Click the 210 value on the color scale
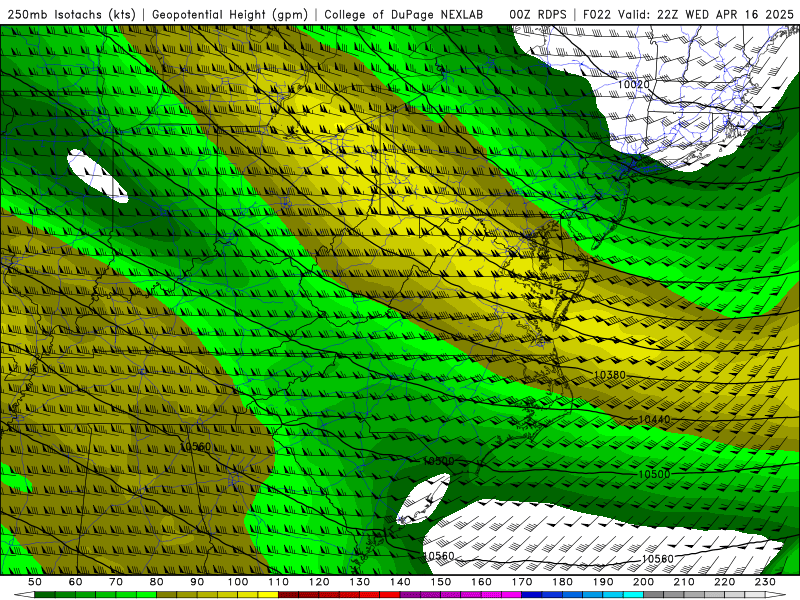Image resolution: width=800 pixels, height=600 pixels. tap(684, 582)
